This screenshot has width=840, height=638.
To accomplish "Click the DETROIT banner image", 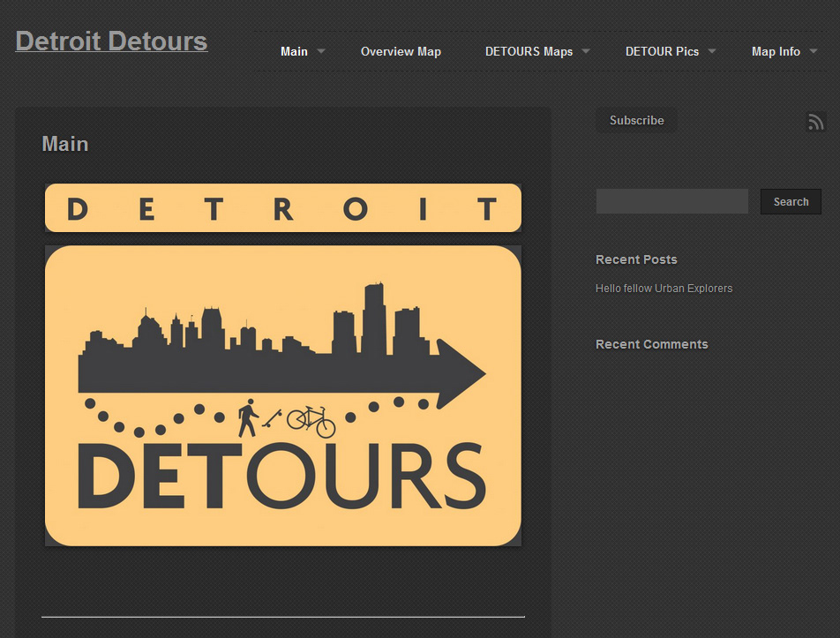I will tap(283, 208).
